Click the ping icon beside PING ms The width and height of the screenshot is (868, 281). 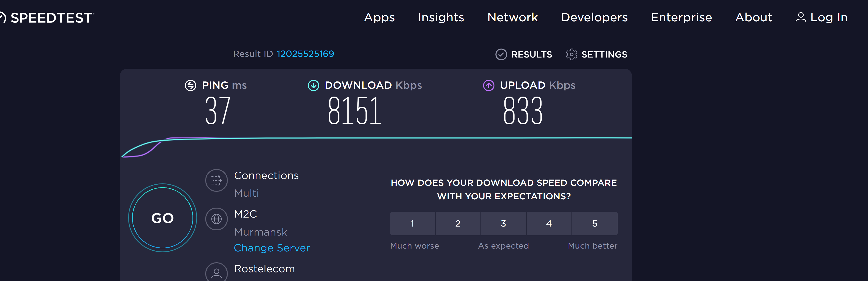click(190, 85)
